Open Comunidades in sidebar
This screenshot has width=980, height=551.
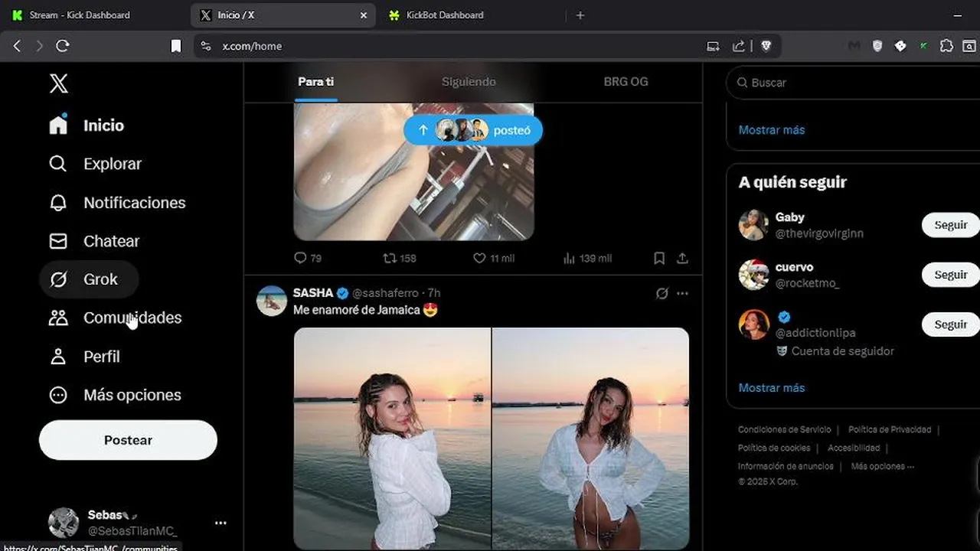click(x=115, y=318)
